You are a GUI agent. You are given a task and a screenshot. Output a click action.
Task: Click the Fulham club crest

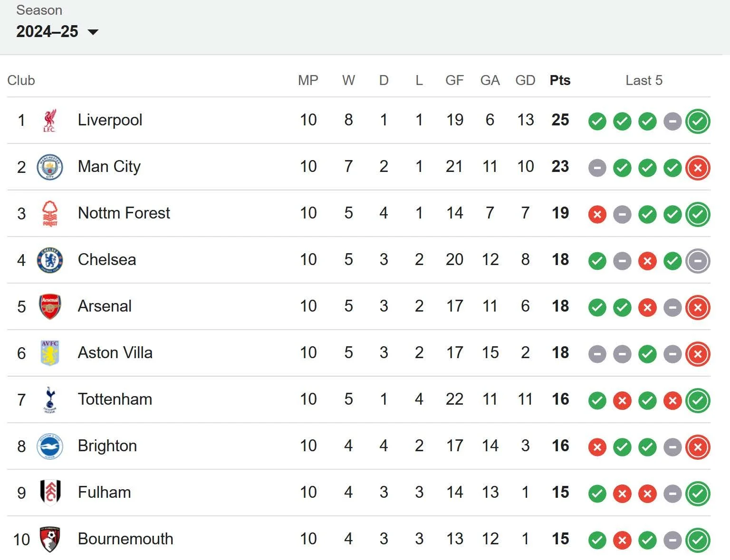(49, 492)
